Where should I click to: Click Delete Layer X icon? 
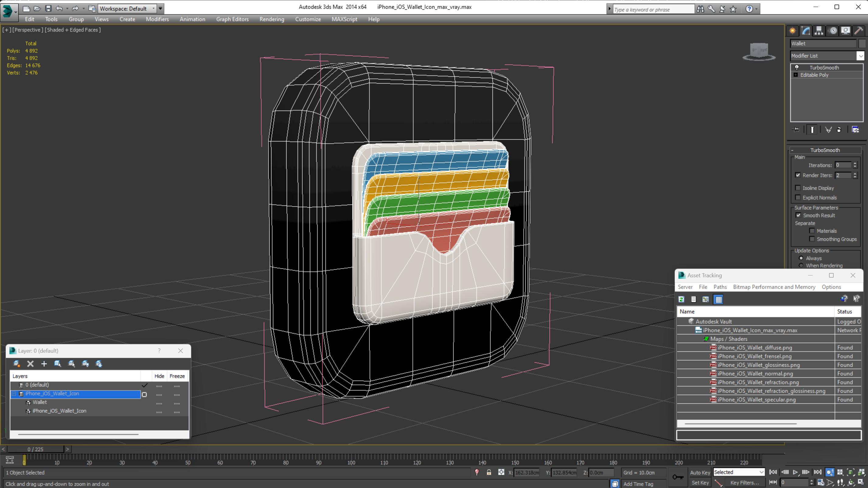tap(30, 364)
